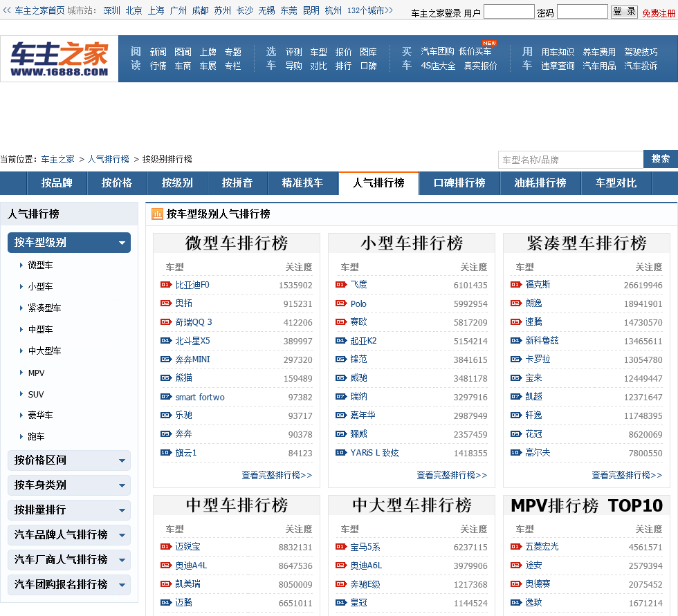This screenshot has height=616, width=678.
Task: Open the 车型对比 tab
Action: click(616, 183)
